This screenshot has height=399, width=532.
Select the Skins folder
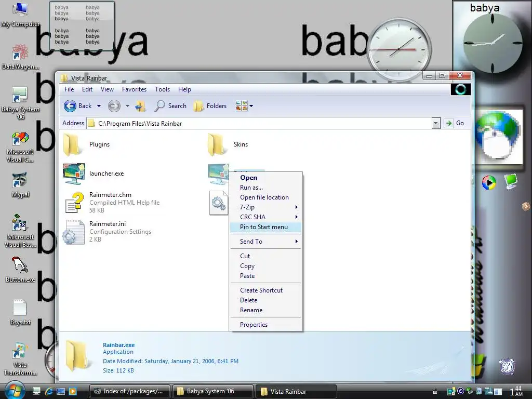[x=228, y=144]
